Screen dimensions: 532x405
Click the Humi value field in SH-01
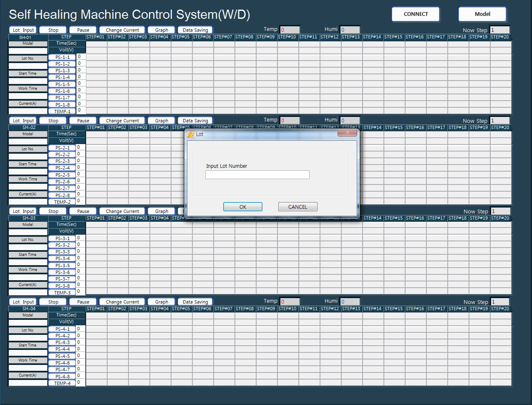(x=350, y=30)
